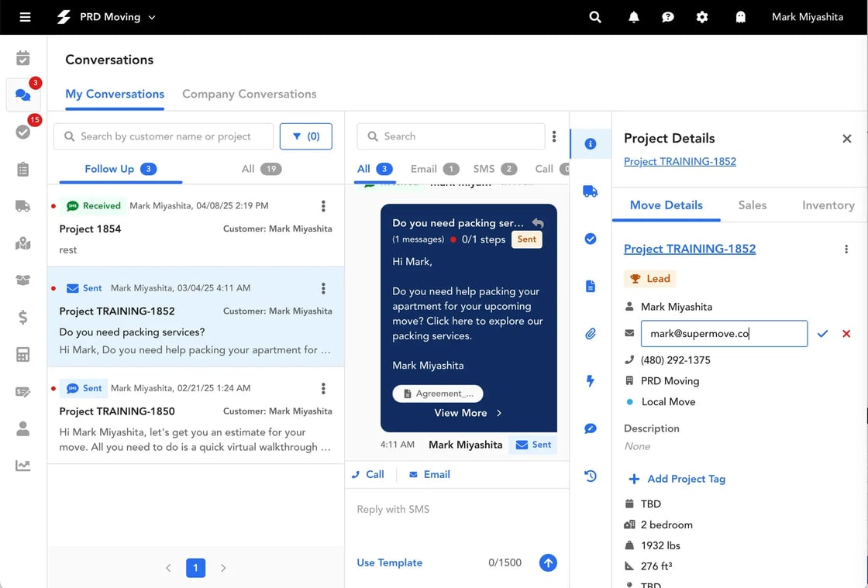Go to previous conversations page

click(x=168, y=568)
